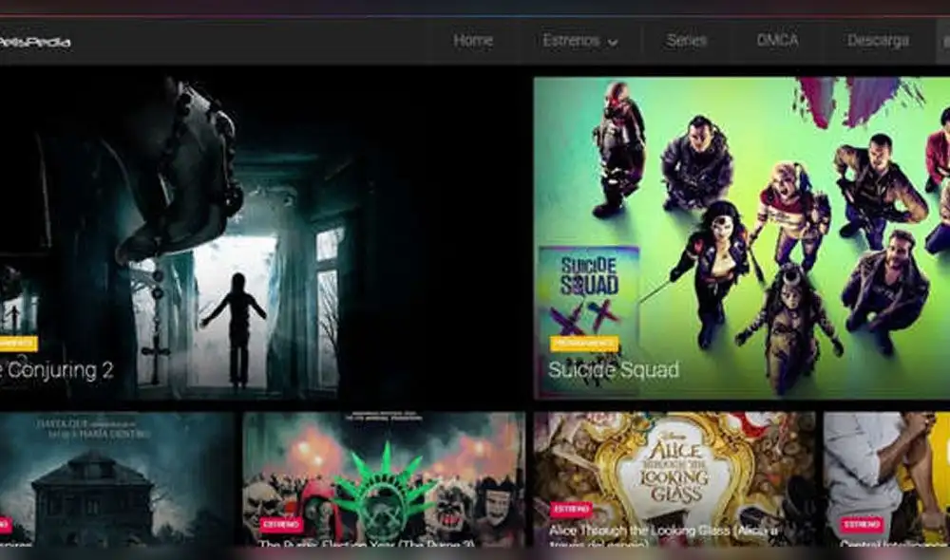Click the yellow badge above Conjuring 2 title
The width and height of the screenshot is (950, 560).
(x=17, y=344)
